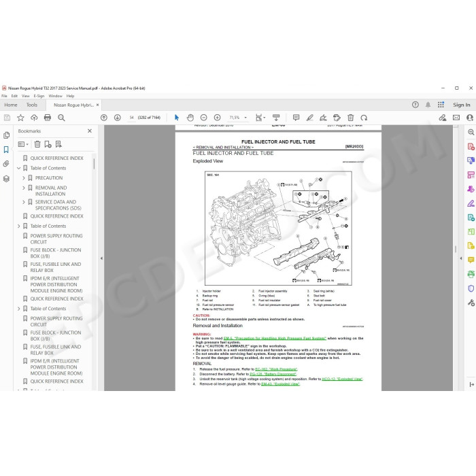Screen dimensions: 476x476
Task: Open fit page options tool
Action: coord(260,118)
